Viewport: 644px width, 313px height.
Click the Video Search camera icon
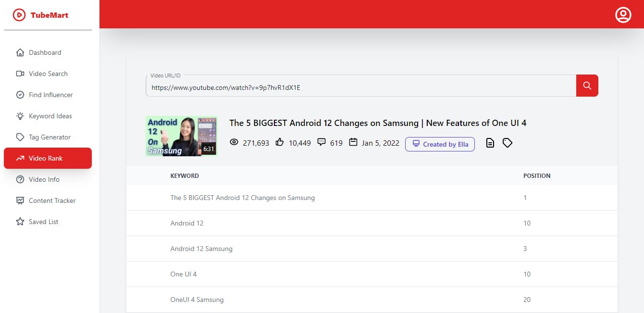tap(20, 74)
